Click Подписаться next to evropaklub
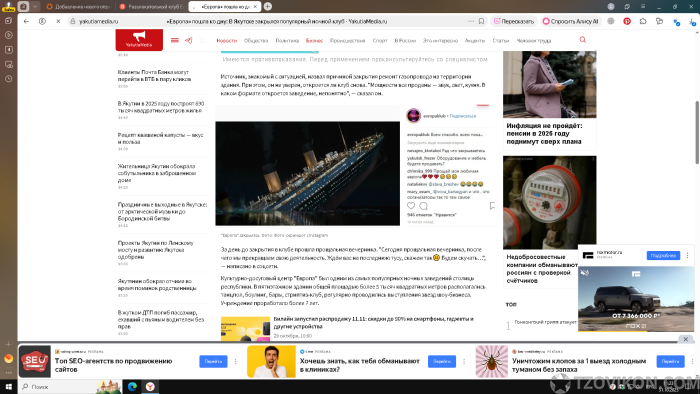700x394 pixels. [x=462, y=116]
